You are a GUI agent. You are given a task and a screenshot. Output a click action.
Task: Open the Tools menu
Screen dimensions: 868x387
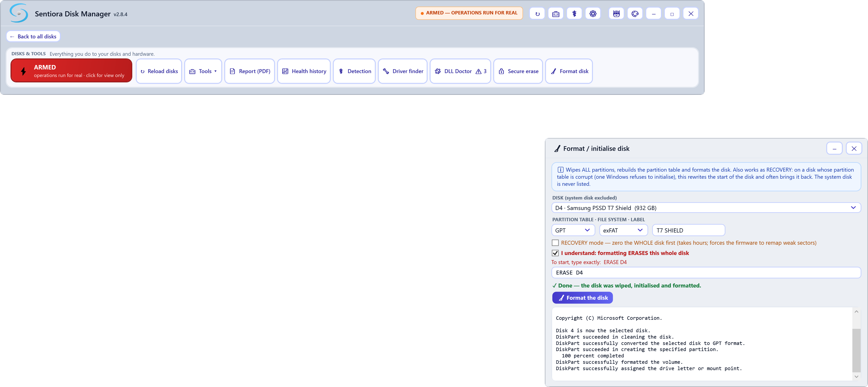[203, 71]
